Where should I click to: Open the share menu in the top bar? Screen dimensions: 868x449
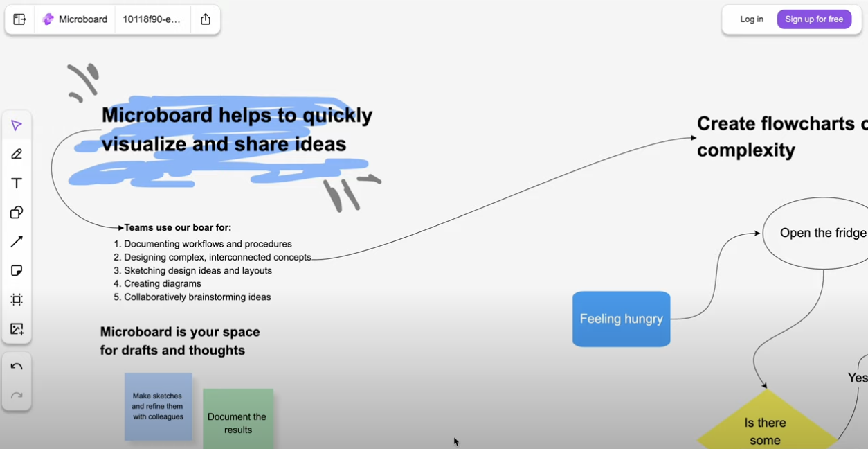pyautogui.click(x=205, y=19)
